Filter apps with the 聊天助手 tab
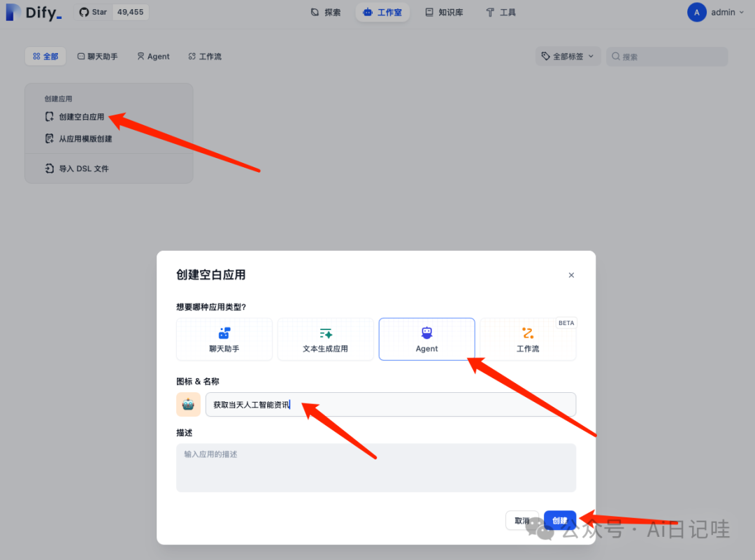This screenshot has width=755, height=560. 97,56
